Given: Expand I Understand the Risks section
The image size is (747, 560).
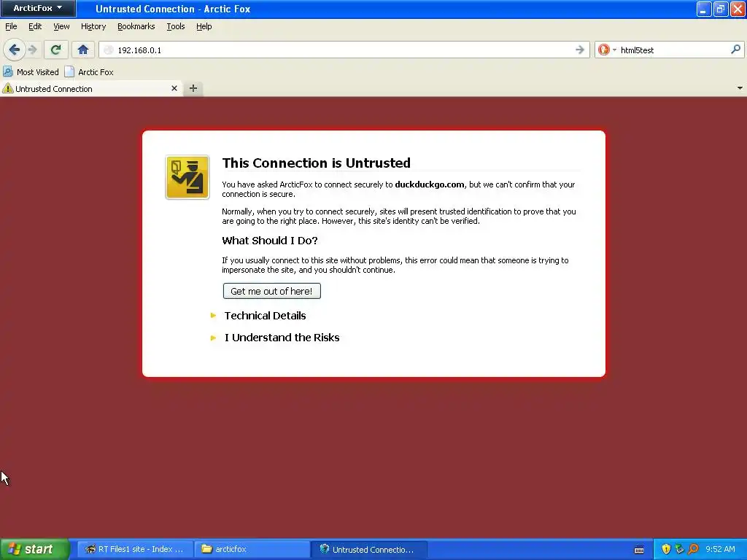Looking at the screenshot, I should 275,337.
